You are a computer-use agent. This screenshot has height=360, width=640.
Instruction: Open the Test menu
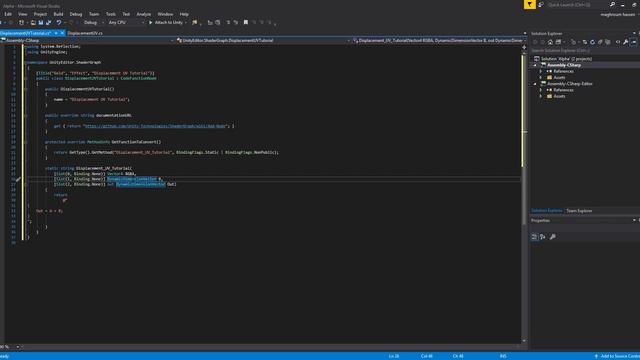coord(126,14)
